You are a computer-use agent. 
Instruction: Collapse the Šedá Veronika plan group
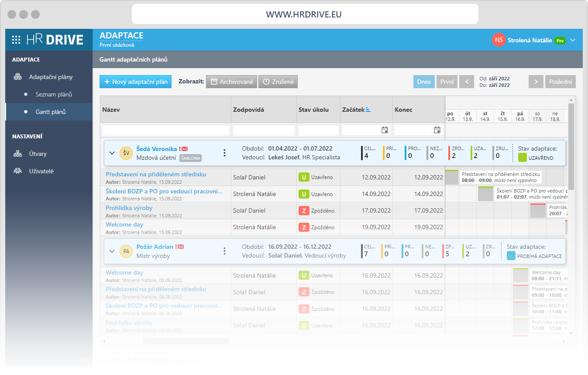pyautogui.click(x=112, y=153)
